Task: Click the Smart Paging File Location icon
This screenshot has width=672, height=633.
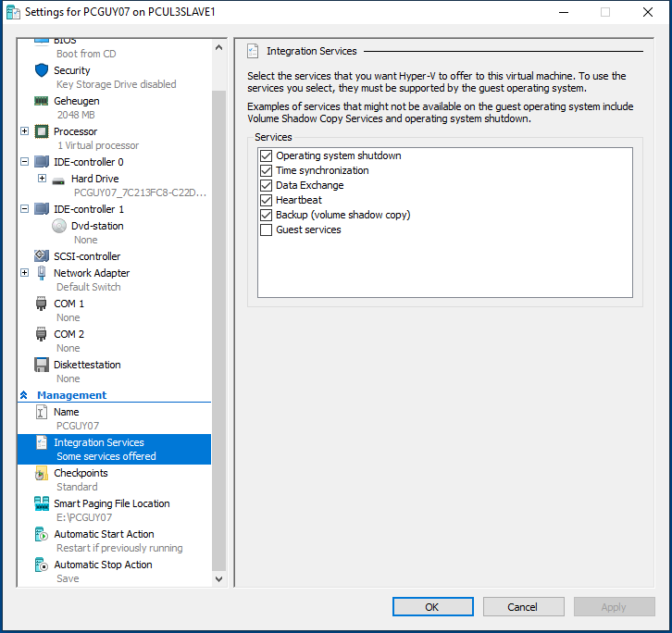Action: [x=42, y=503]
